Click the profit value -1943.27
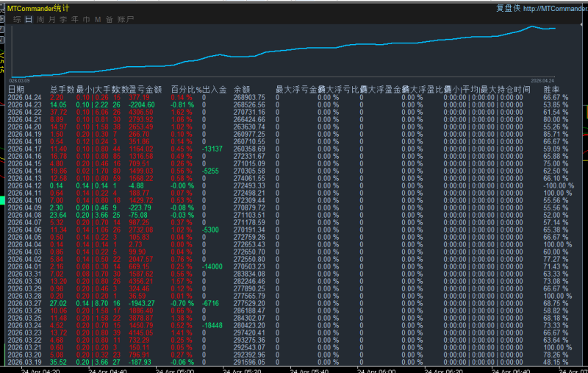 [141, 304]
